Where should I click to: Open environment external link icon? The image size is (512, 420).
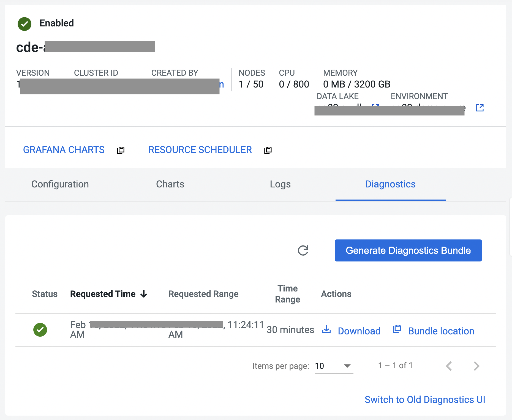[480, 108]
